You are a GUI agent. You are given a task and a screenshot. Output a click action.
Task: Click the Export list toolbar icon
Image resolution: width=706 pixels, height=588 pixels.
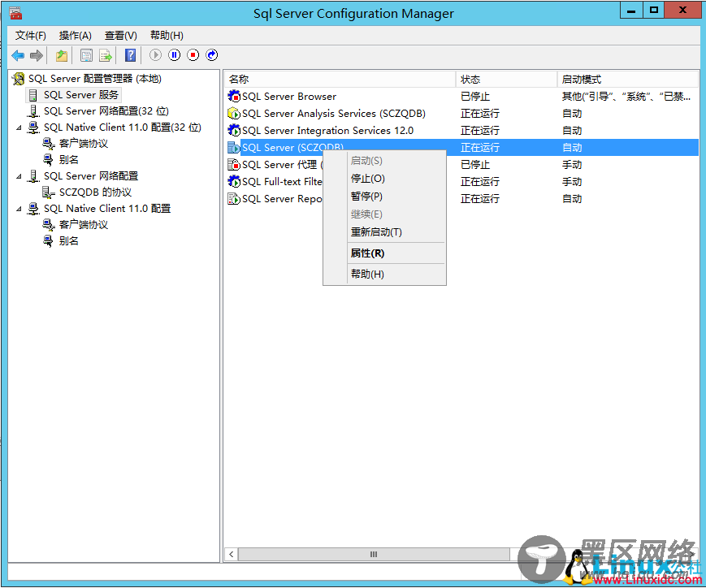(106, 55)
